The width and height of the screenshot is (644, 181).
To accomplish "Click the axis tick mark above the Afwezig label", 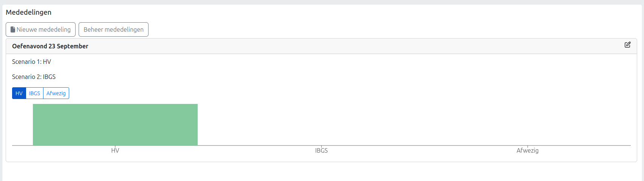I will pos(528,146).
